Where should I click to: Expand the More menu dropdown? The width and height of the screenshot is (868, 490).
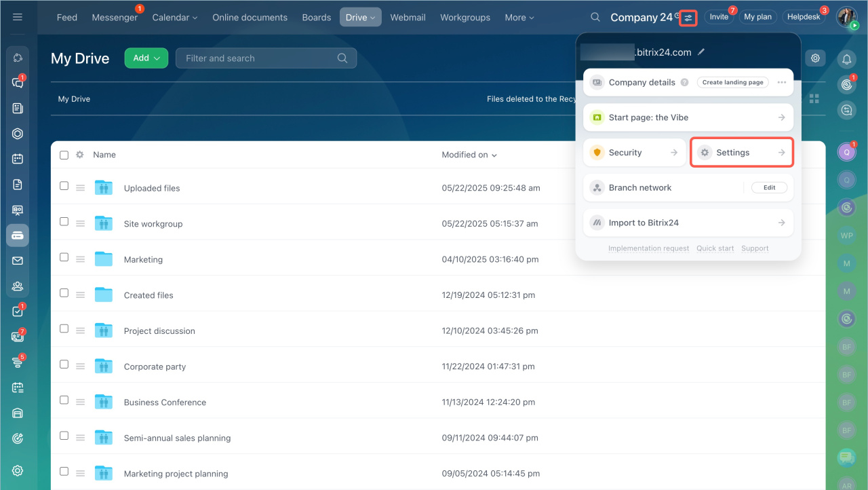coord(519,18)
